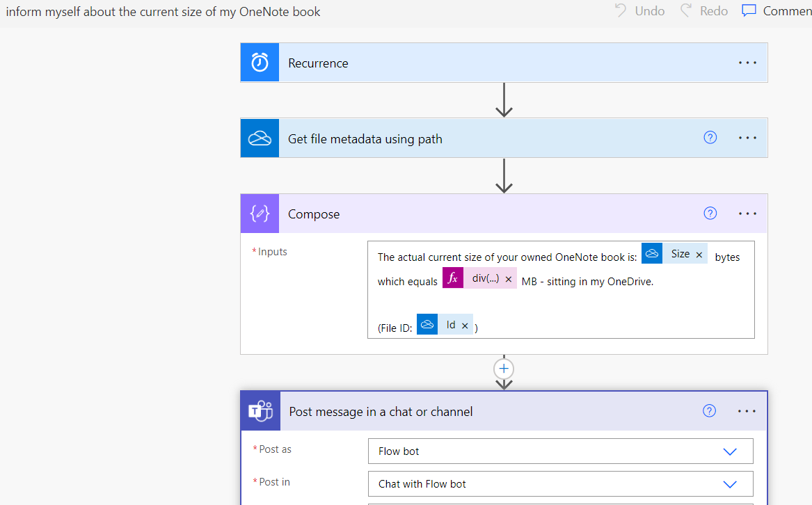Expand the Post in dropdown
812x505 pixels.
click(730, 484)
